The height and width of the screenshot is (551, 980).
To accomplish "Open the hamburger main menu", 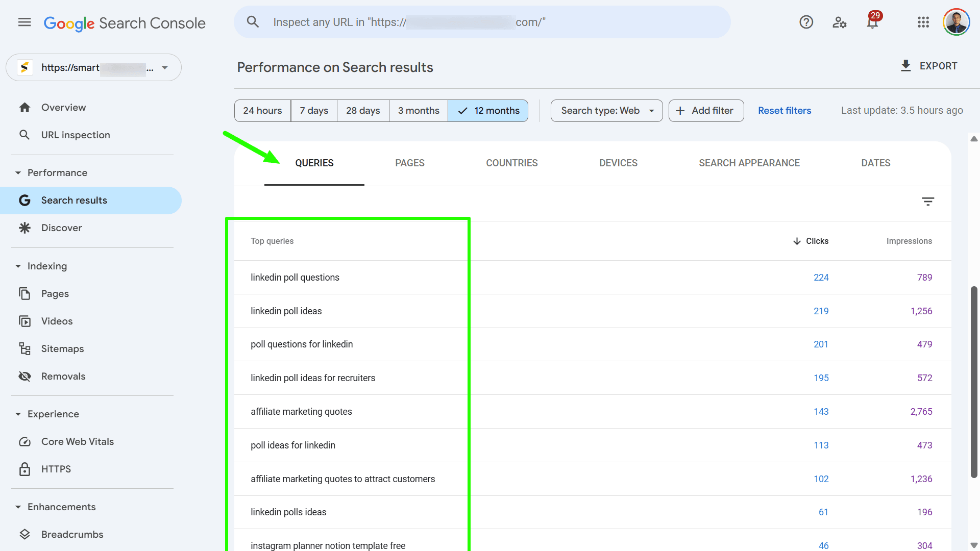I will (24, 22).
